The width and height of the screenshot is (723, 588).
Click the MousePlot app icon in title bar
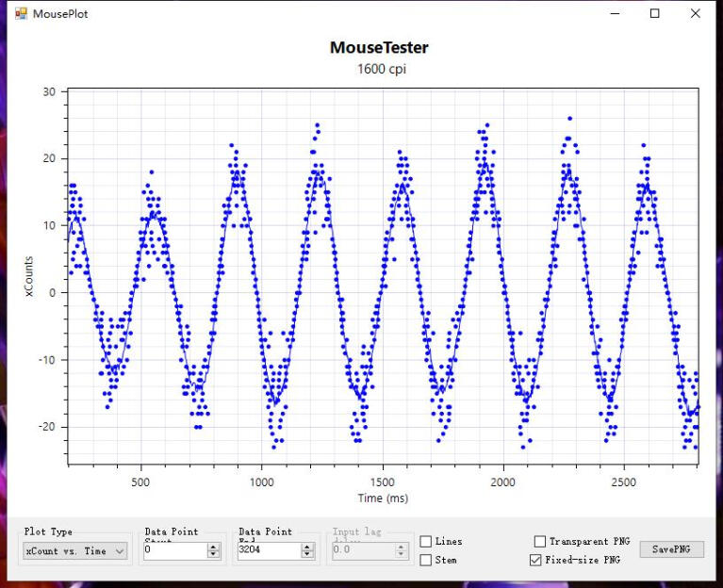21,14
